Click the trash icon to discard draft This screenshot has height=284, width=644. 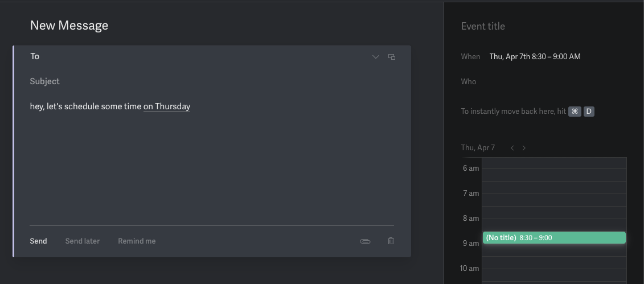coord(391,241)
